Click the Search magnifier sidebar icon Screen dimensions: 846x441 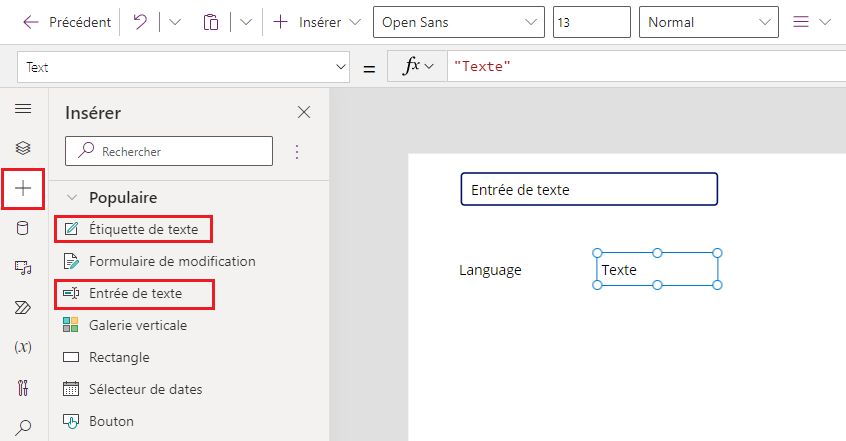[x=23, y=427]
